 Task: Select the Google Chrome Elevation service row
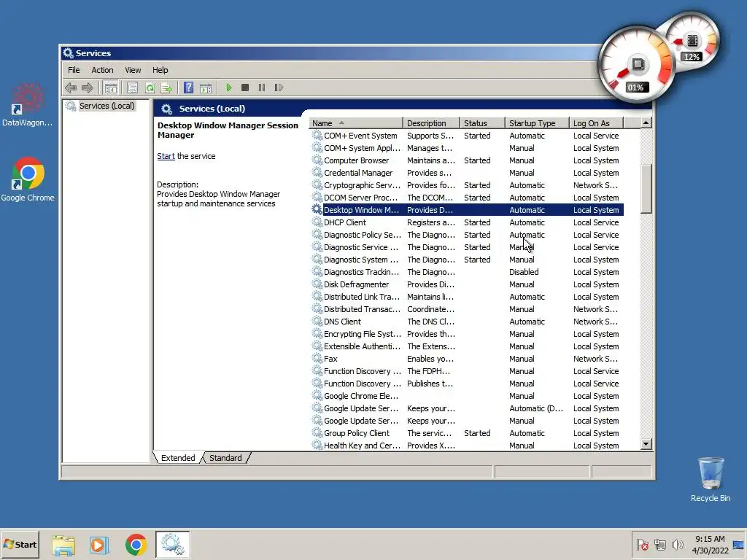click(466, 396)
